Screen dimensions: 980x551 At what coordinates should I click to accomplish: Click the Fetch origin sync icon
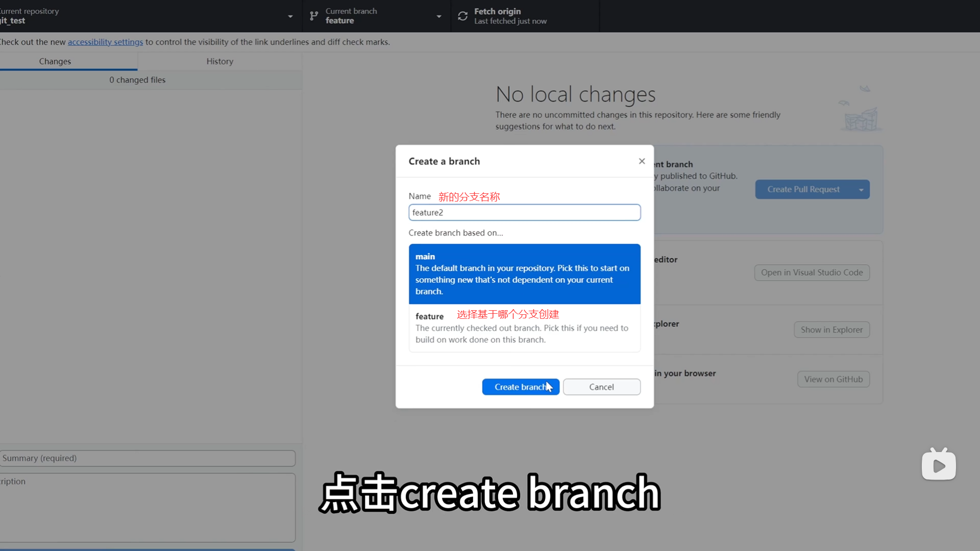click(462, 16)
